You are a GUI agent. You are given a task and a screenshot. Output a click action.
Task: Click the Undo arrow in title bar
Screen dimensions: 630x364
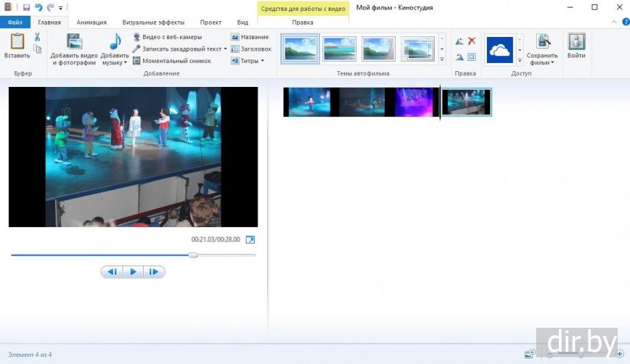click(x=38, y=8)
